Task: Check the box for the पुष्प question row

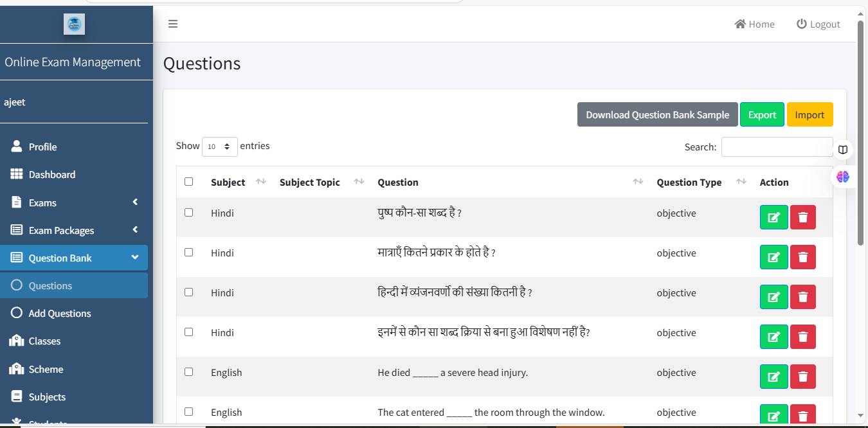Action: pos(188,213)
